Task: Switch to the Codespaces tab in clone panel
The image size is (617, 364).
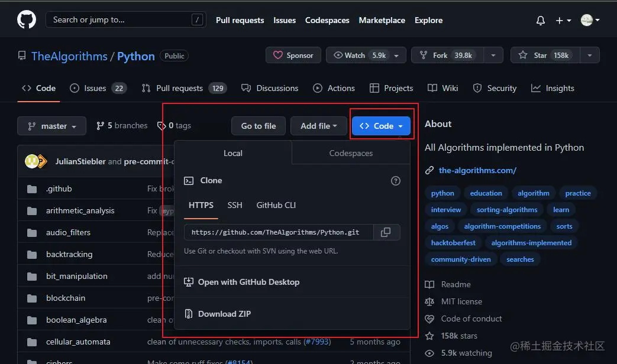Action: (351, 153)
